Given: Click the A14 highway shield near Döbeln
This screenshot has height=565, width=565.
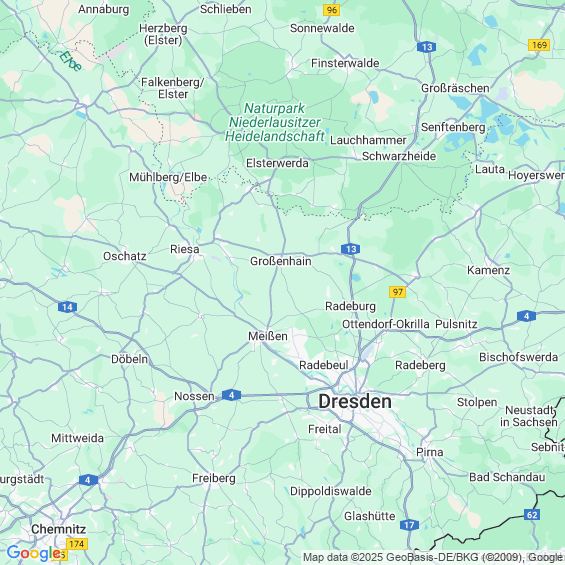Looking at the screenshot, I should point(67,307).
